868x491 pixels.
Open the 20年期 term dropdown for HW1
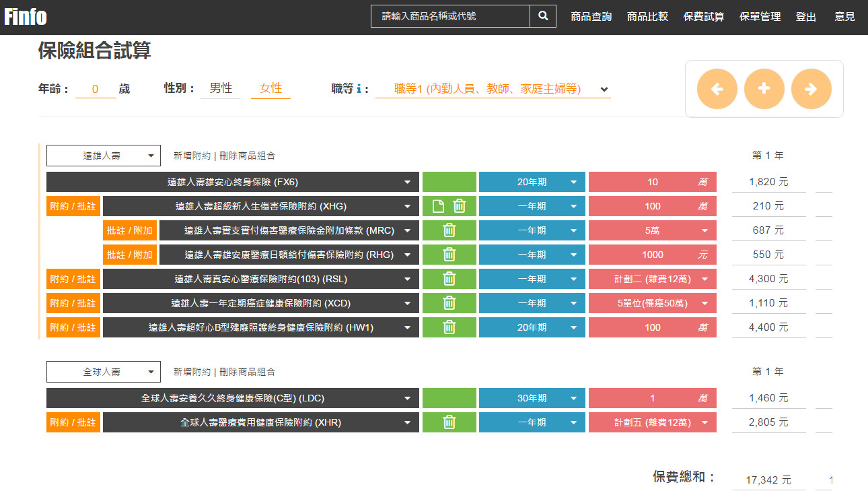click(532, 327)
